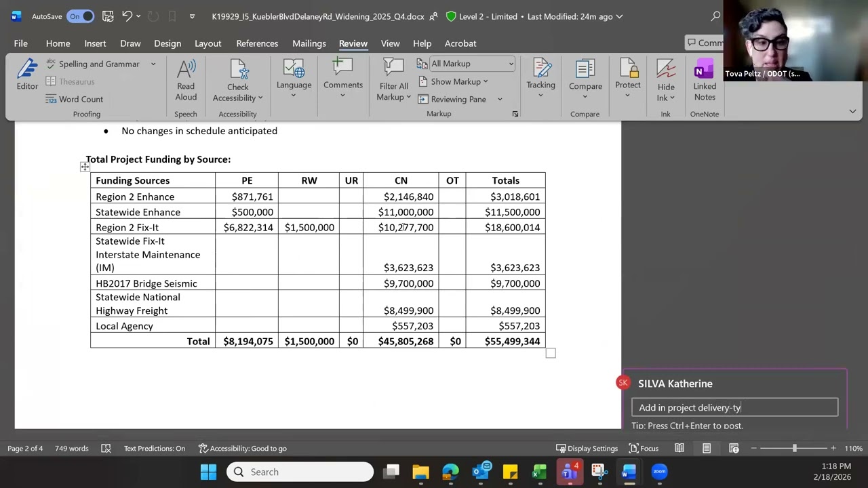Open the Tracking ribbon group

pos(540,79)
